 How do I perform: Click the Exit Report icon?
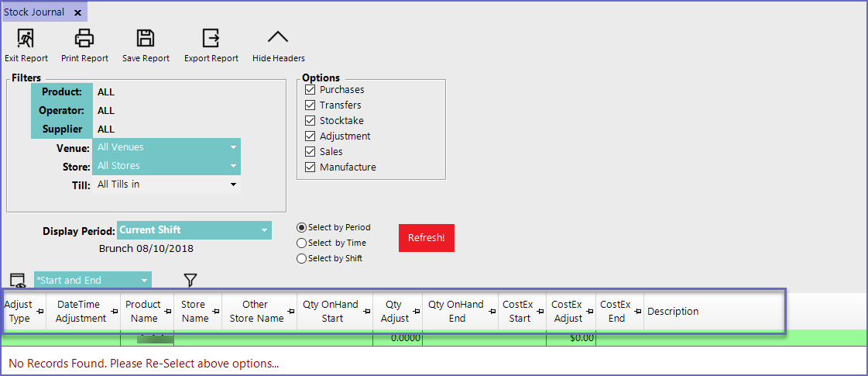click(26, 38)
